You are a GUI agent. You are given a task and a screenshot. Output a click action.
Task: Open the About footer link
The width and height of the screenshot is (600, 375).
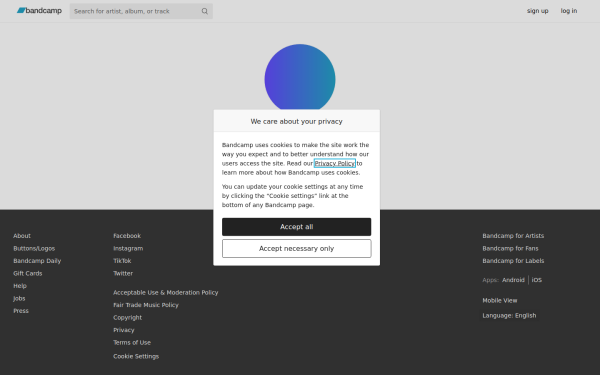(22, 236)
